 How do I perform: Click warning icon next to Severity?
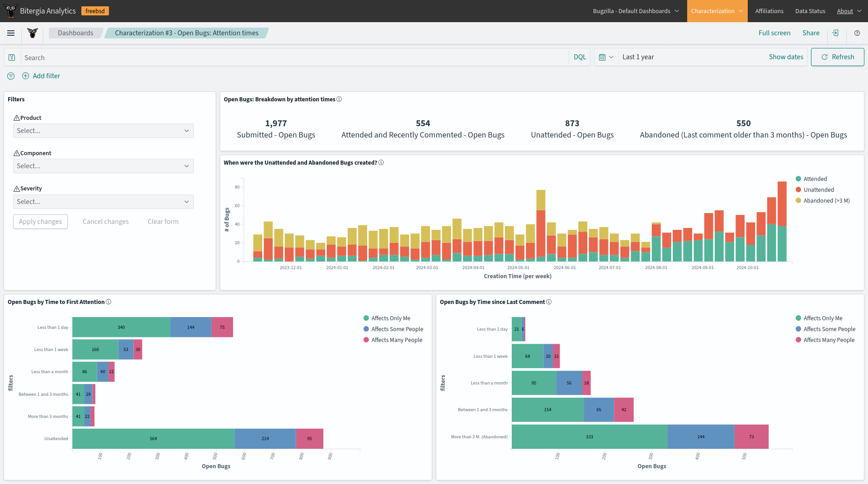pyautogui.click(x=17, y=189)
